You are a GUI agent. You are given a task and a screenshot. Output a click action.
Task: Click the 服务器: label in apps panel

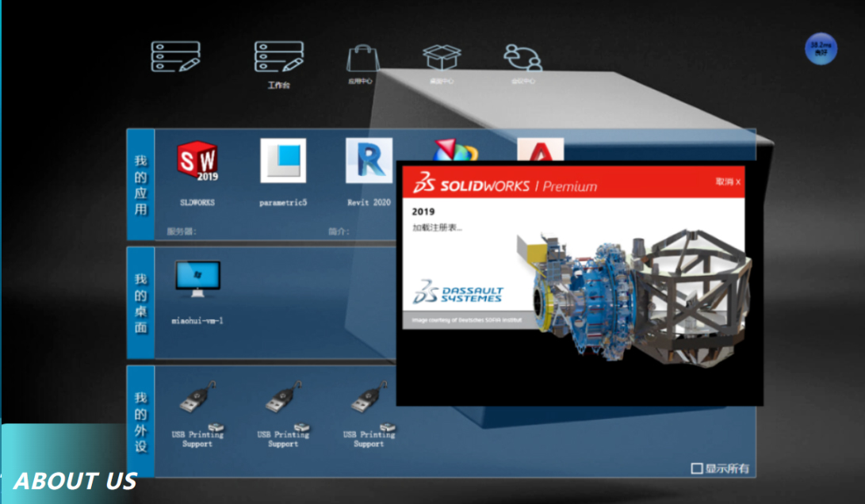(182, 231)
